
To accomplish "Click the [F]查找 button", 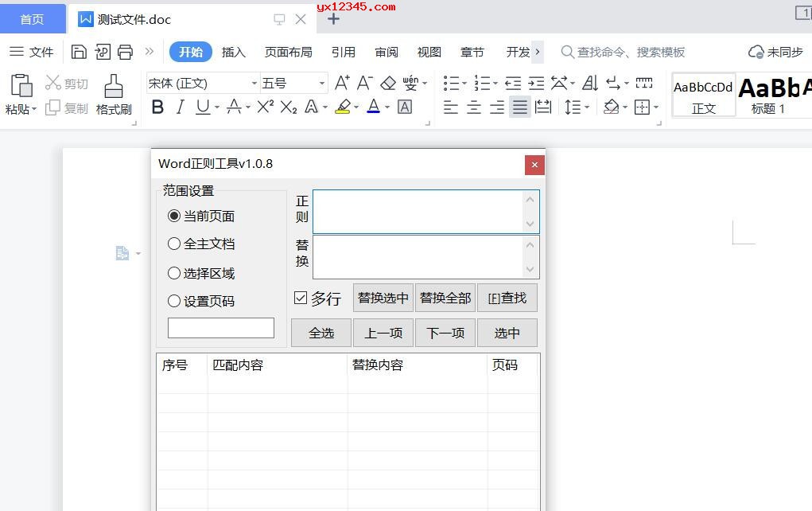I will 507,298.
